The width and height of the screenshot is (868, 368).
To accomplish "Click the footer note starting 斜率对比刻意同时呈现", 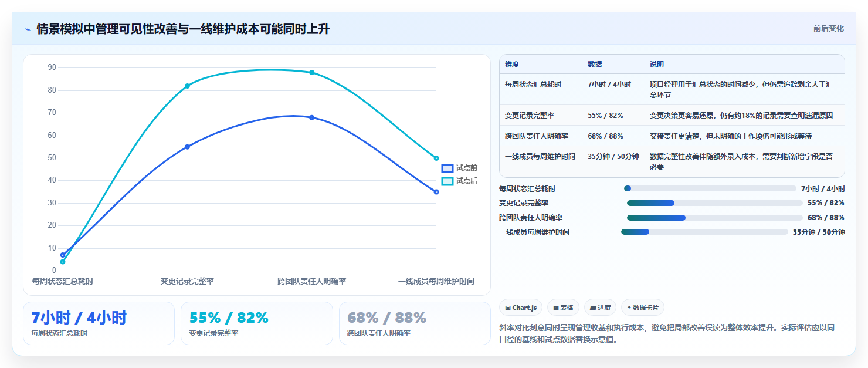I will point(671,333).
